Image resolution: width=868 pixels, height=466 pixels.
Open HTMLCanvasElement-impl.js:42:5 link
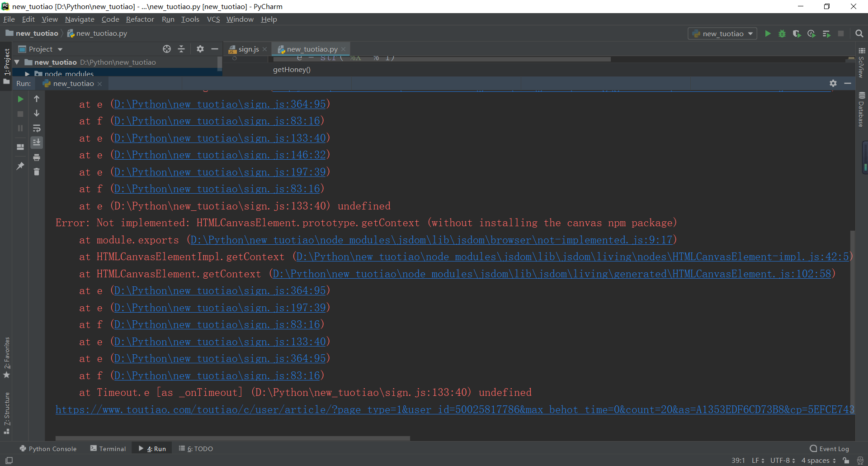pos(572,257)
